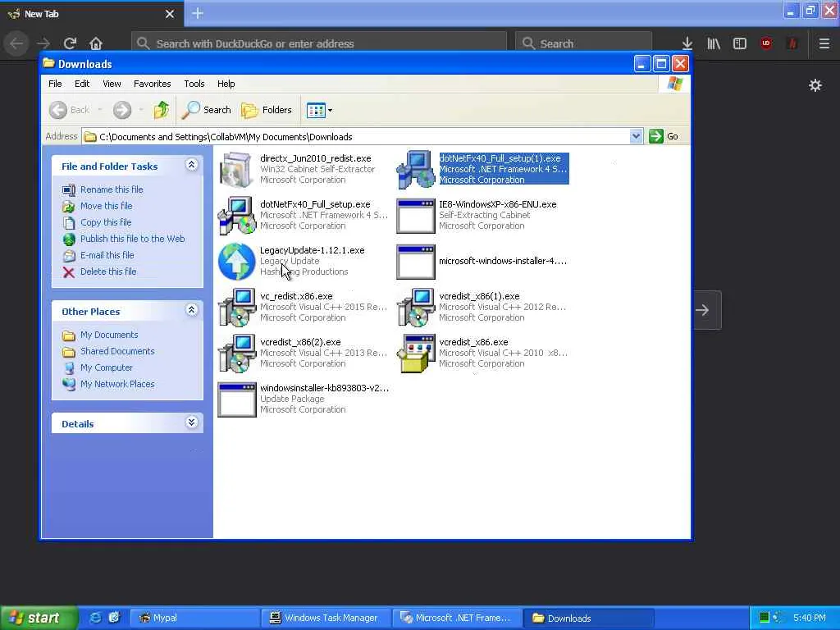840x630 pixels.
Task: Expand the Details panel
Action: coord(191,422)
